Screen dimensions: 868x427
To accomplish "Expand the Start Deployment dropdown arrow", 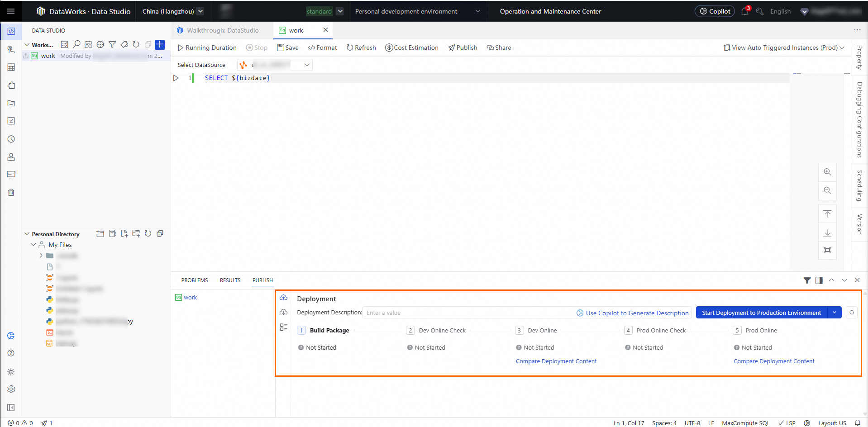I will 835,313.
